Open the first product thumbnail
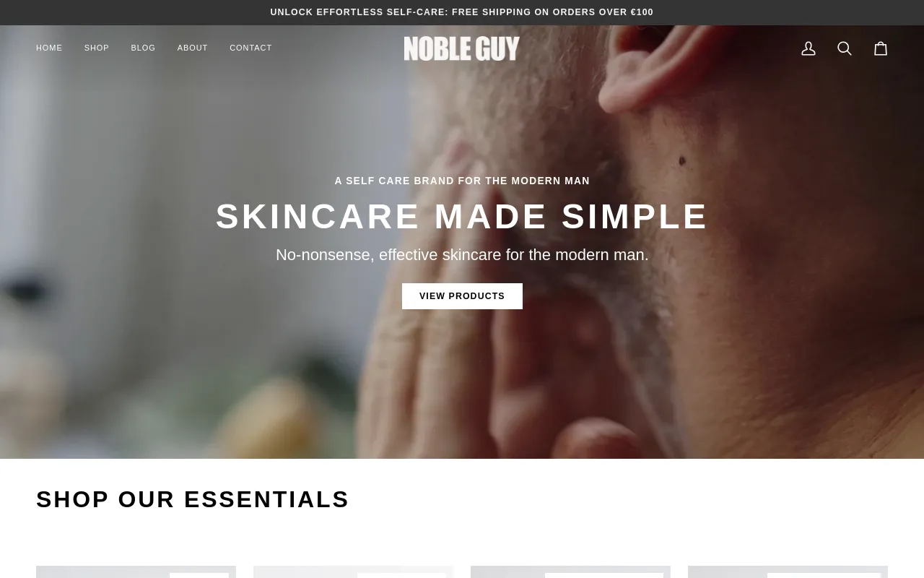The image size is (924, 578). [x=136, y=571]
